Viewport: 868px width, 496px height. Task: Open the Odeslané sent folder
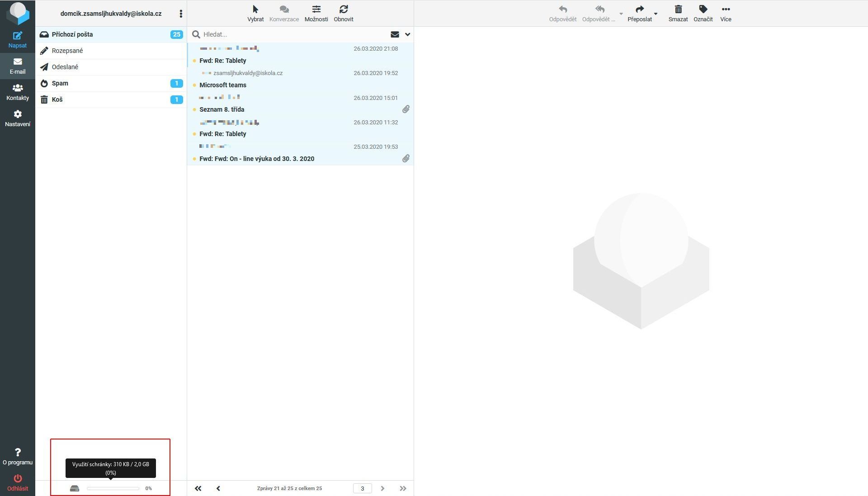(111, 67)
